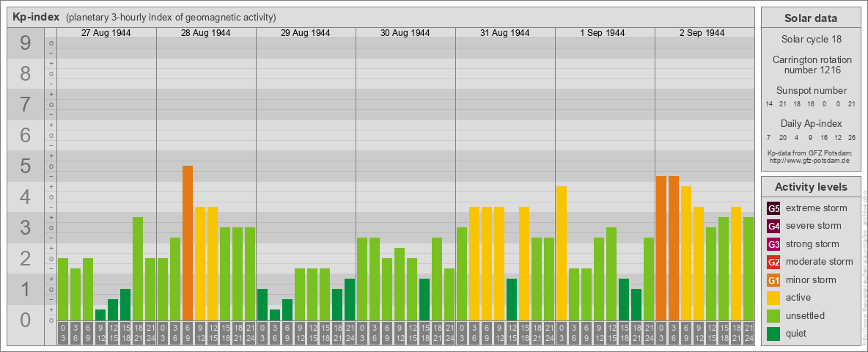Viewport: 868px width, 352px height.
Task: Click the G3 strong storm legend swatch
Action: pos(773,244)
